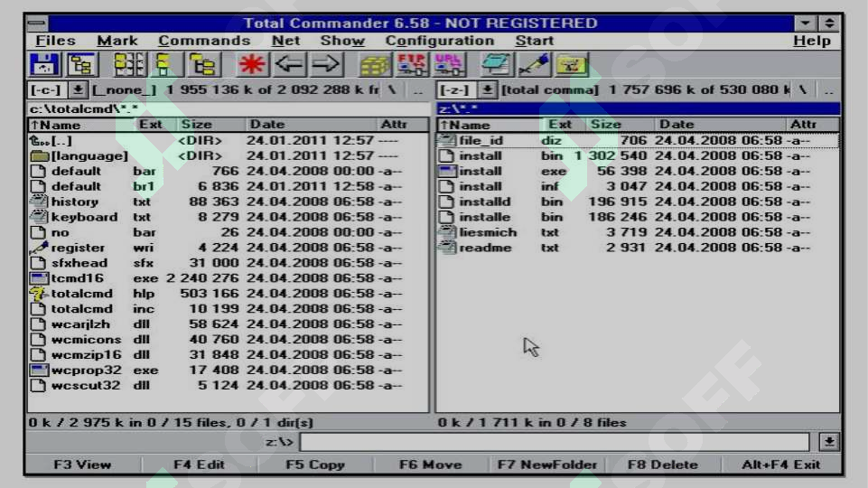Sort right panel by Date column header

point(720,125)
